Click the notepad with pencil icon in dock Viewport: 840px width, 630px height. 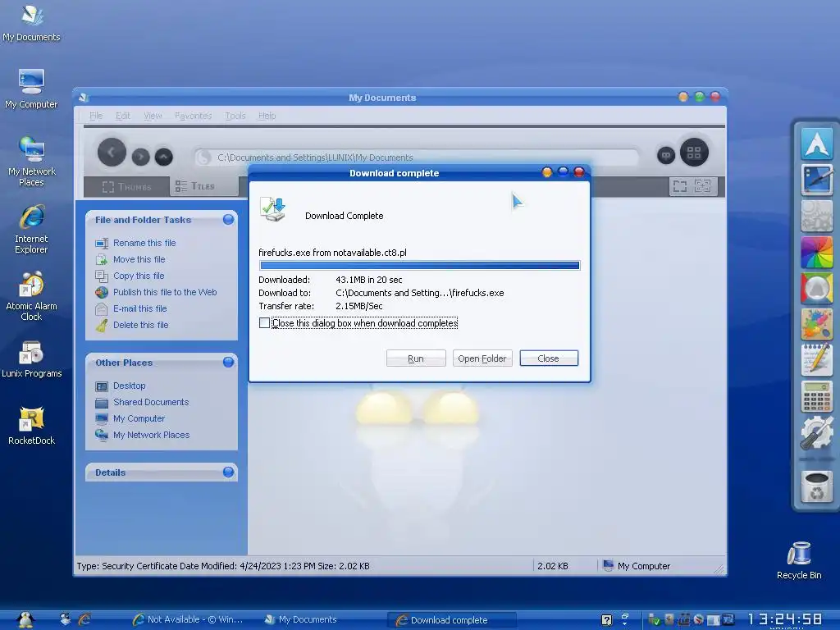[x=817, y=360]
